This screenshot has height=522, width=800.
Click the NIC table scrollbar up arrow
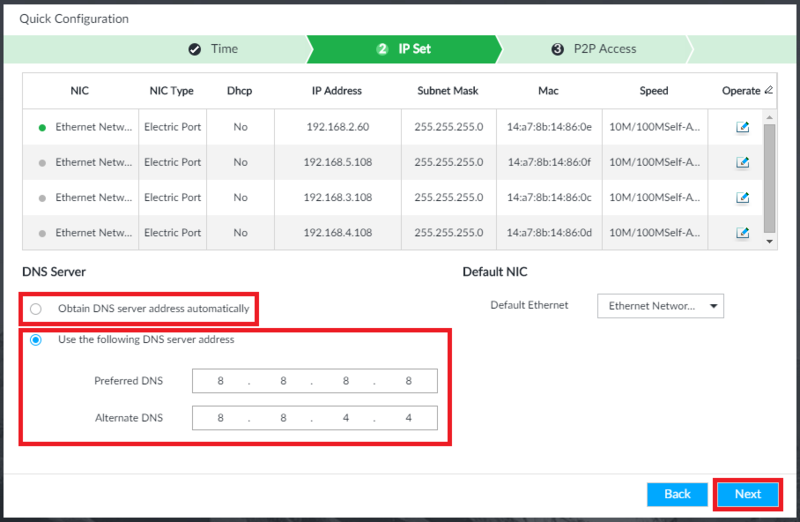pos(769,117)
